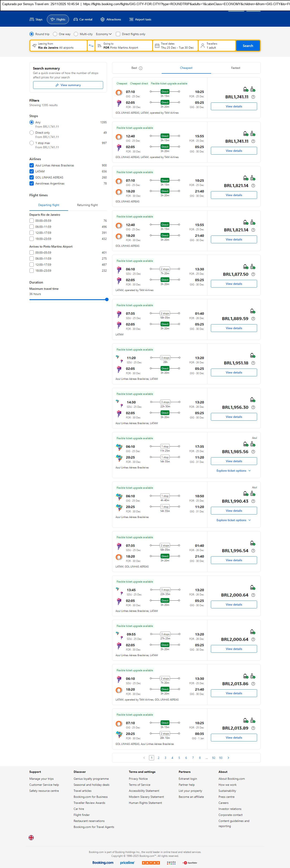Viewport: 290px width, 868px height.
Task: Uncheck the Aerolineas Argentinas airline filter
Action: (32, 184)
